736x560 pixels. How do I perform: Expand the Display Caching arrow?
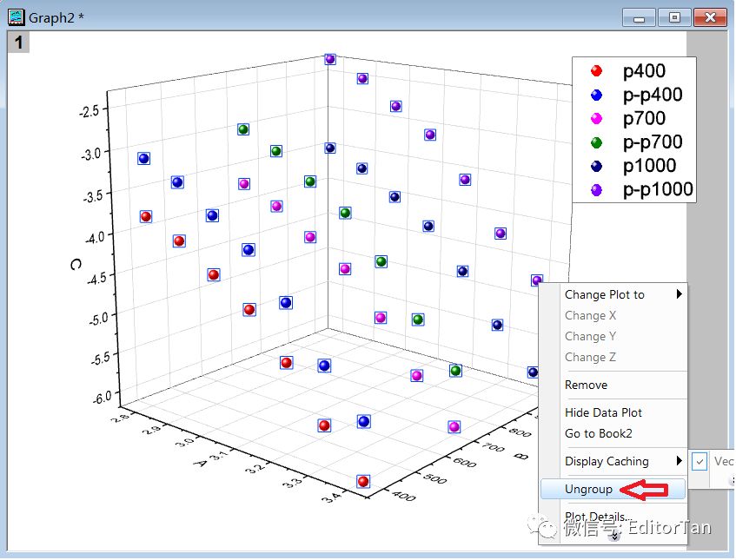[x=679, y=461]
